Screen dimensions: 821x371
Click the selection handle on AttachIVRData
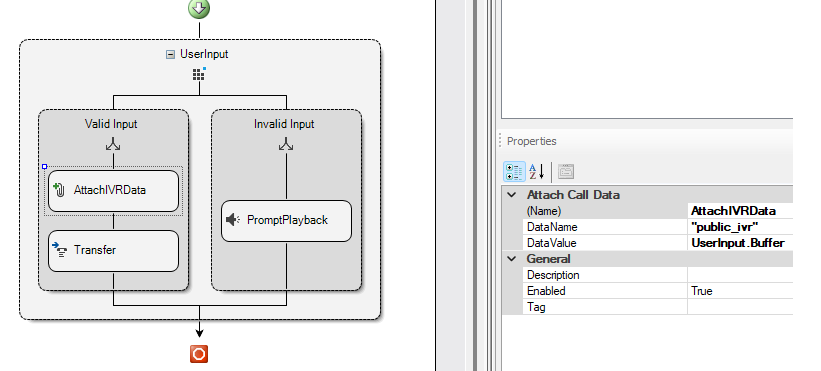tap(45, 166)
